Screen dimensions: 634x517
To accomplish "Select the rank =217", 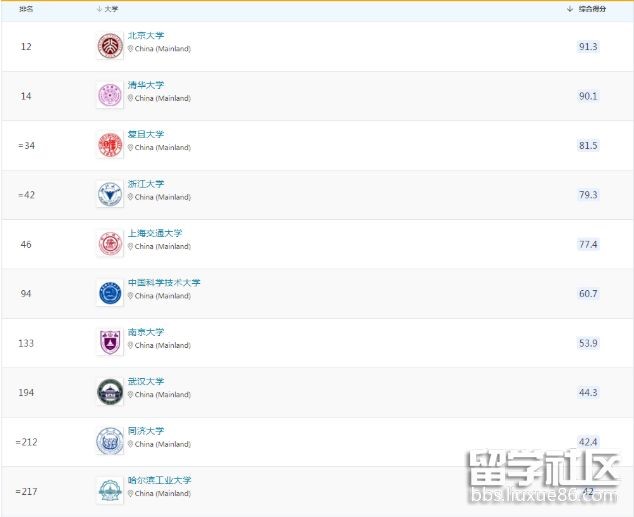I will point(26,492).
